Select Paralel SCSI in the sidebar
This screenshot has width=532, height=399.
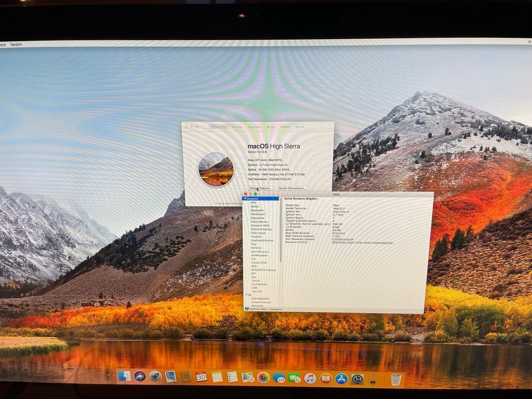pyautogui.click(x=259, y=263)
